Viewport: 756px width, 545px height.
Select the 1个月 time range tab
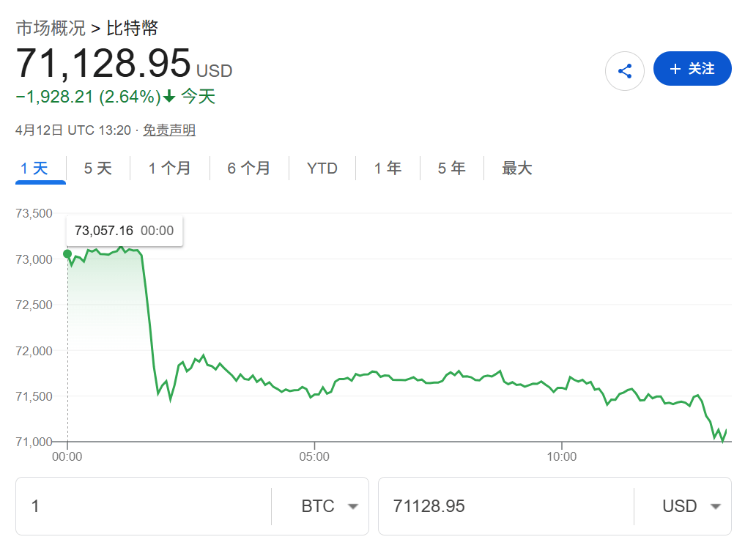pos(169,168)
